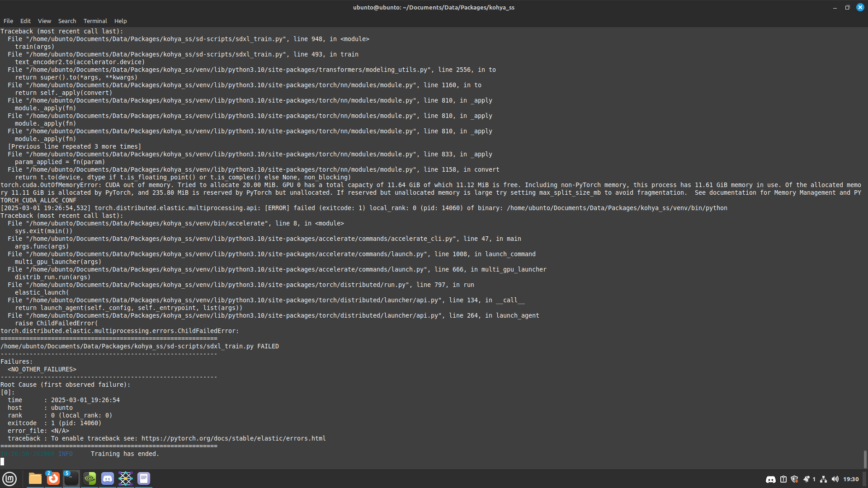Open the Edit menu
868x488 pixels.
click(x=25, y=21)
